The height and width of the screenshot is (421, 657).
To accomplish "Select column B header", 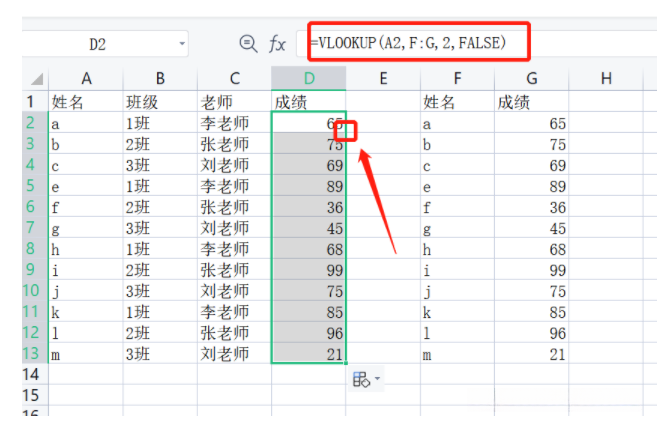I will coord(160,78).
